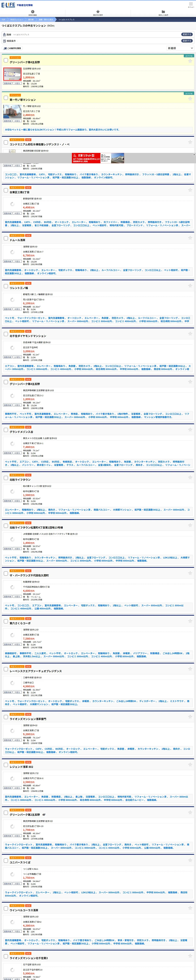Screen dimensions: 196x980
Task: Favorite グリーンパーク第2五反野 4F star
Action: click(190, 813)
